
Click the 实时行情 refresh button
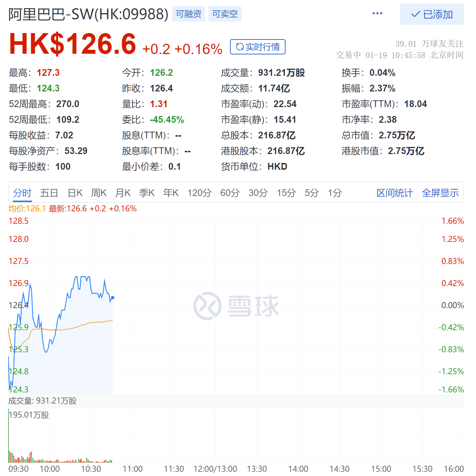[x=258, y=47]
